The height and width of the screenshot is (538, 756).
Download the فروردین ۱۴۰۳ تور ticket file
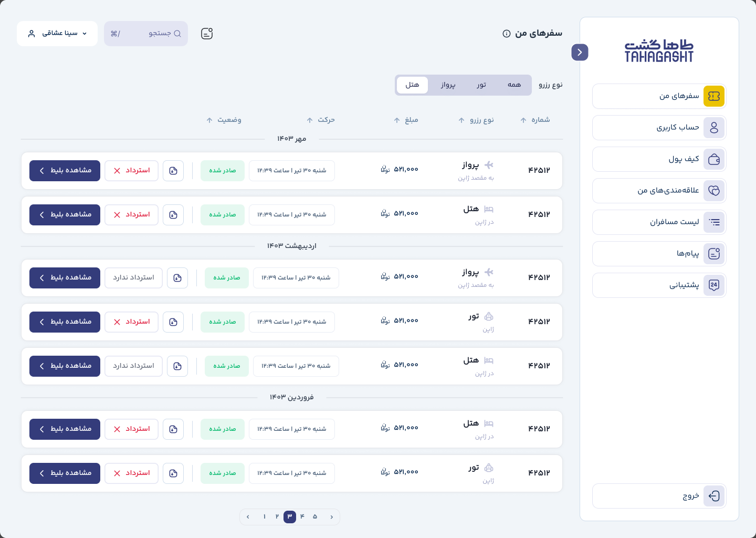173,473
